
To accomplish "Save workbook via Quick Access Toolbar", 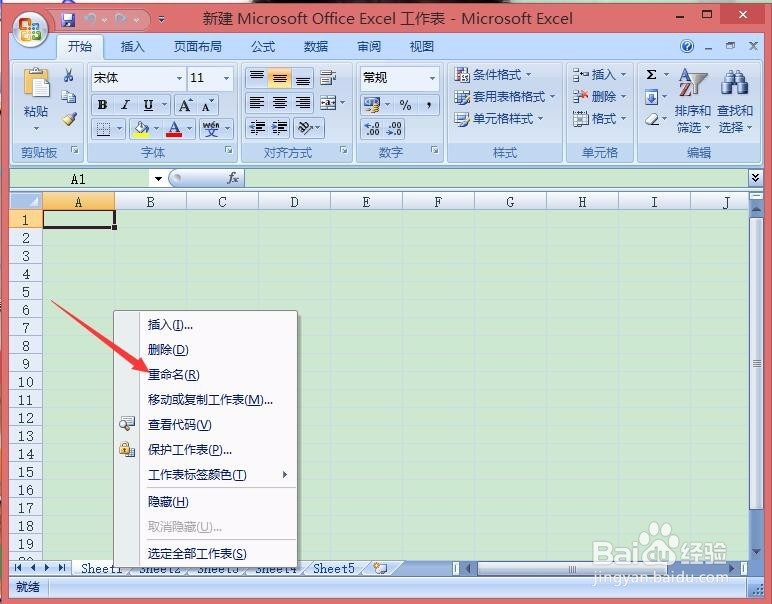I will pyautogui.click(x=68, y=20).
